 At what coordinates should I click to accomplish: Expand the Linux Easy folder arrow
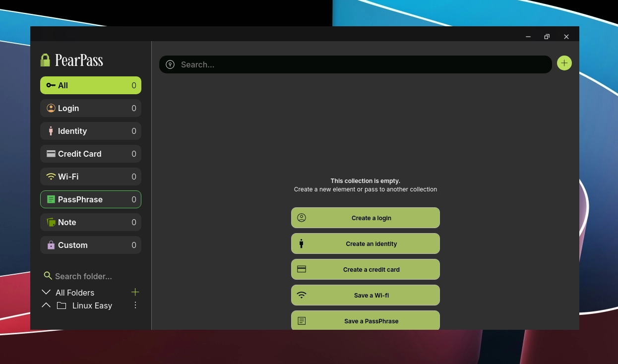click(46, 305)
